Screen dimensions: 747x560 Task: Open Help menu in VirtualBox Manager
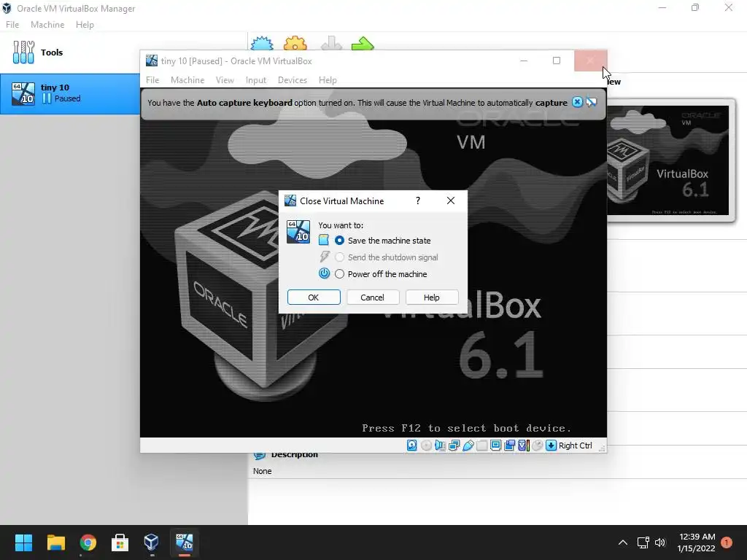tap(85, 25)
